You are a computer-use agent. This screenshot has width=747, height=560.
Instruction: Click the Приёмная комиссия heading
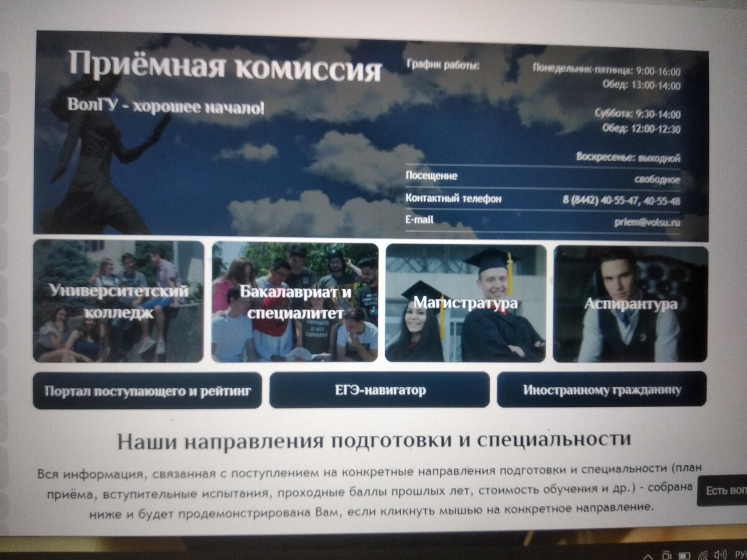pos(224,66)
